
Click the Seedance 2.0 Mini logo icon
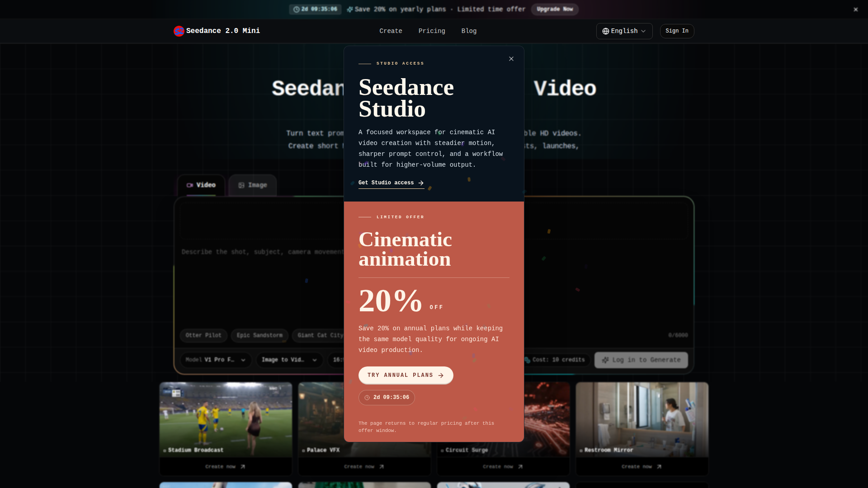click(179, 31)
